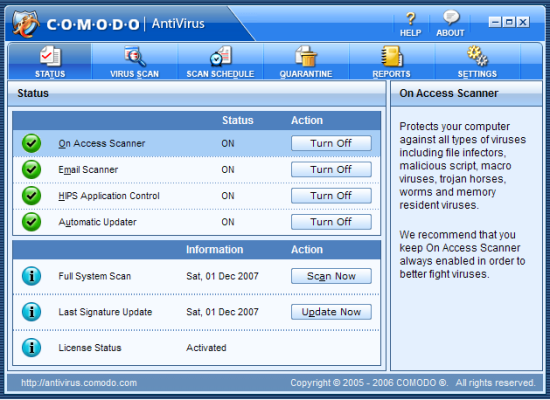Click the Help question mark icon
Viewport: 550px width, 400px height.
411,19
